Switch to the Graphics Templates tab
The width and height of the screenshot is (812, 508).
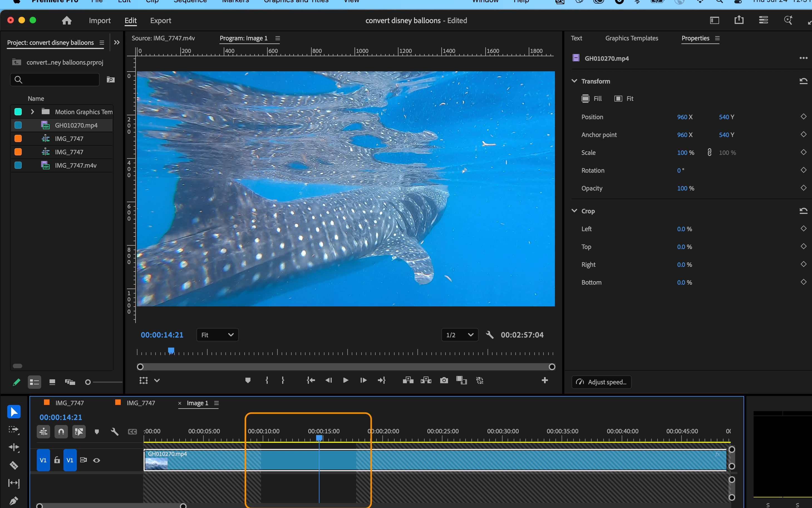[631, 38]
